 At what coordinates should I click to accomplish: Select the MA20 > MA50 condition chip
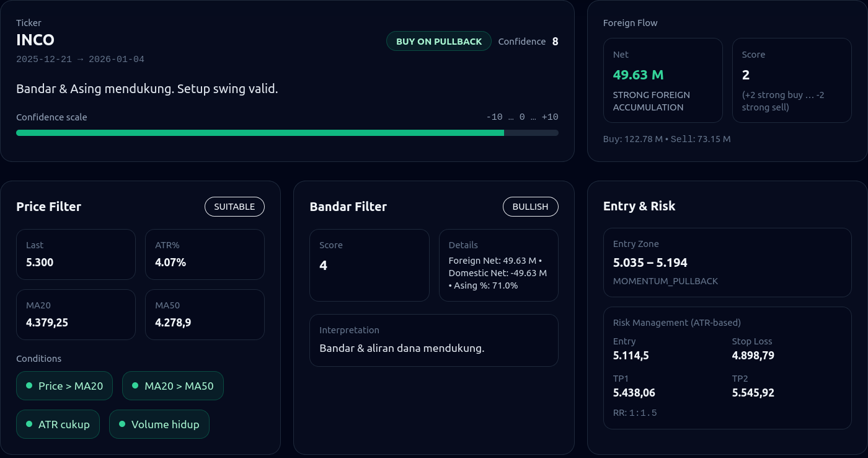[173, 386]
